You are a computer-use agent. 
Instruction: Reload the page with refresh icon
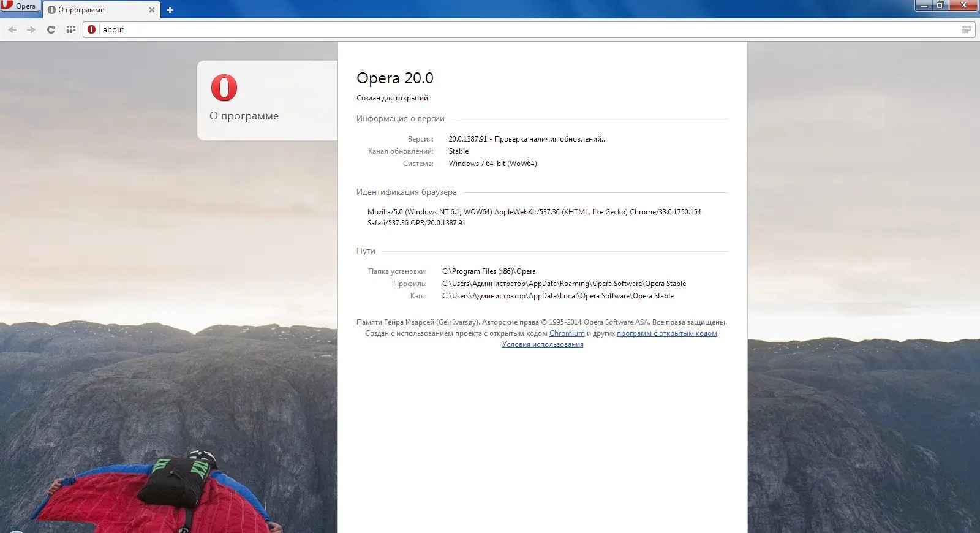pyautogui.click(x=51, y=29)
